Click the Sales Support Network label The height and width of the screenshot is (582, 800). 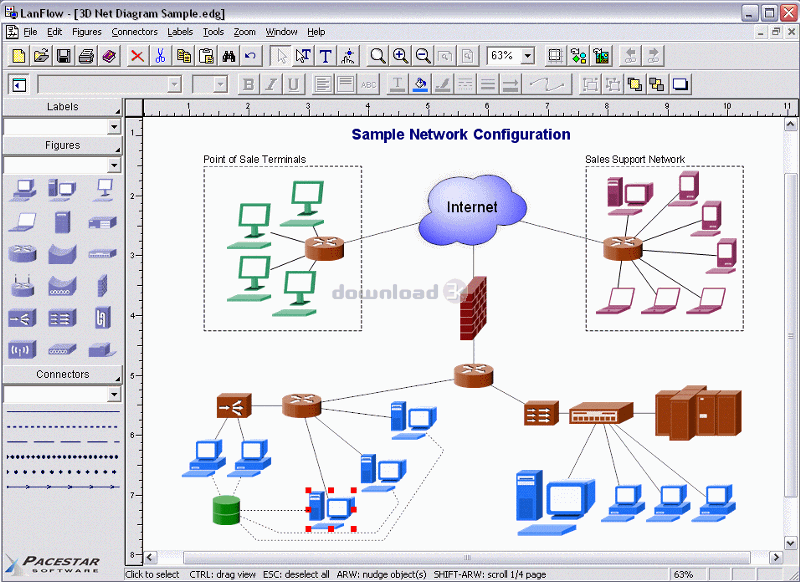coord(635,159)
